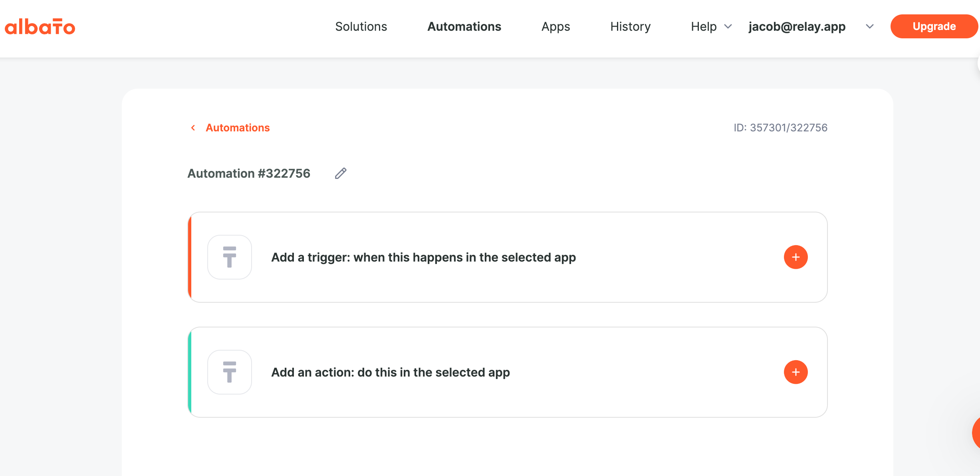
Task: Go to the Apps page
Action: tap(555, 27)
